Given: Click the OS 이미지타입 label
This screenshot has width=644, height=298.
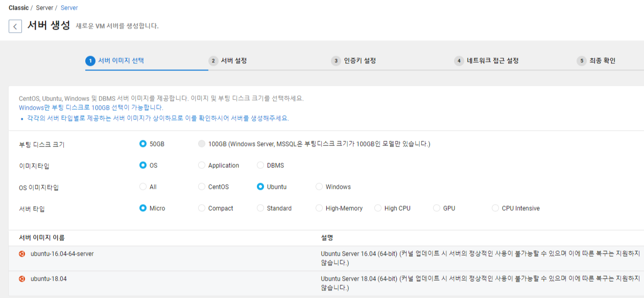Looking at the screenshot, I should tap(39, 187).
